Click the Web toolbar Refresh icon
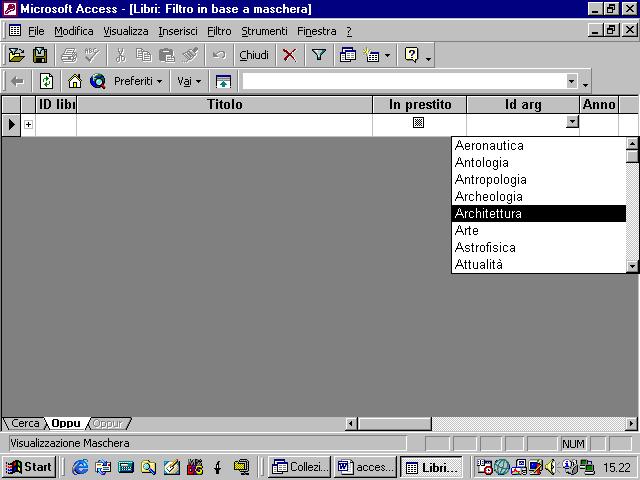The image size is (640, 480). [x=46, y=81]
